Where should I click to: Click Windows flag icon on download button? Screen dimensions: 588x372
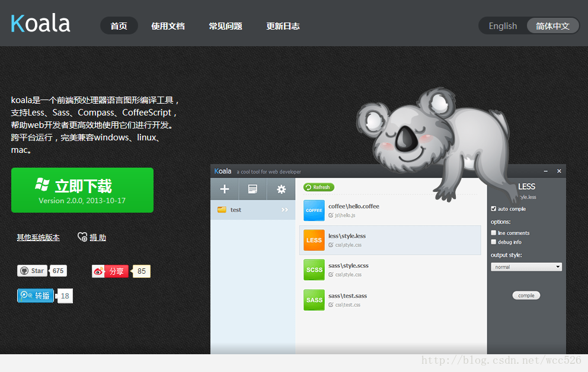point(42,184)
